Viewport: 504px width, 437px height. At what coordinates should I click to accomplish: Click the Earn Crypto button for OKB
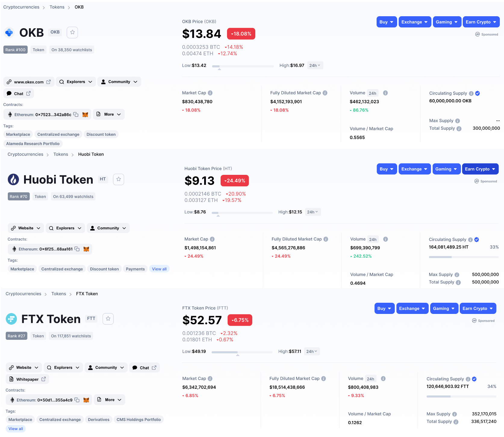click(x=481, y=22)
